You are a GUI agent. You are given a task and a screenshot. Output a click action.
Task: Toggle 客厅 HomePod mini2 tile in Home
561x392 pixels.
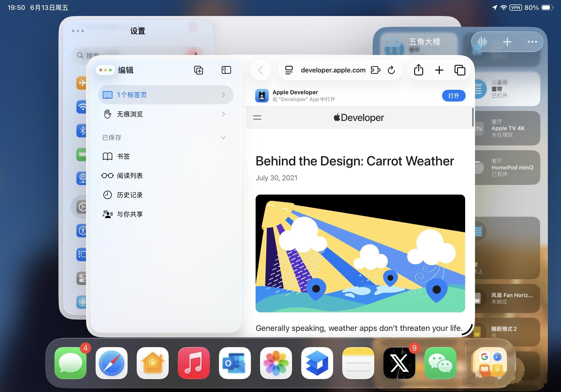507,167
